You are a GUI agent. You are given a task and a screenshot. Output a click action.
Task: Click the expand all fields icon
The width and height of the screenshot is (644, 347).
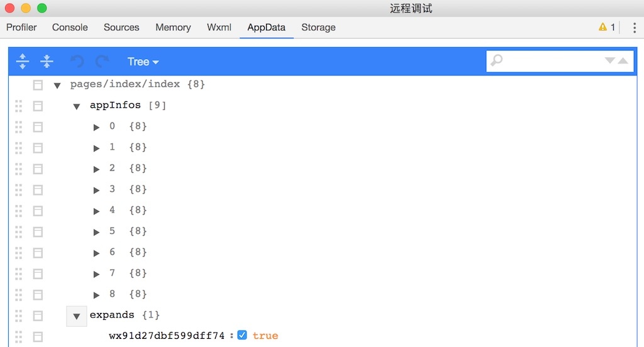click(x=23, y=62)
